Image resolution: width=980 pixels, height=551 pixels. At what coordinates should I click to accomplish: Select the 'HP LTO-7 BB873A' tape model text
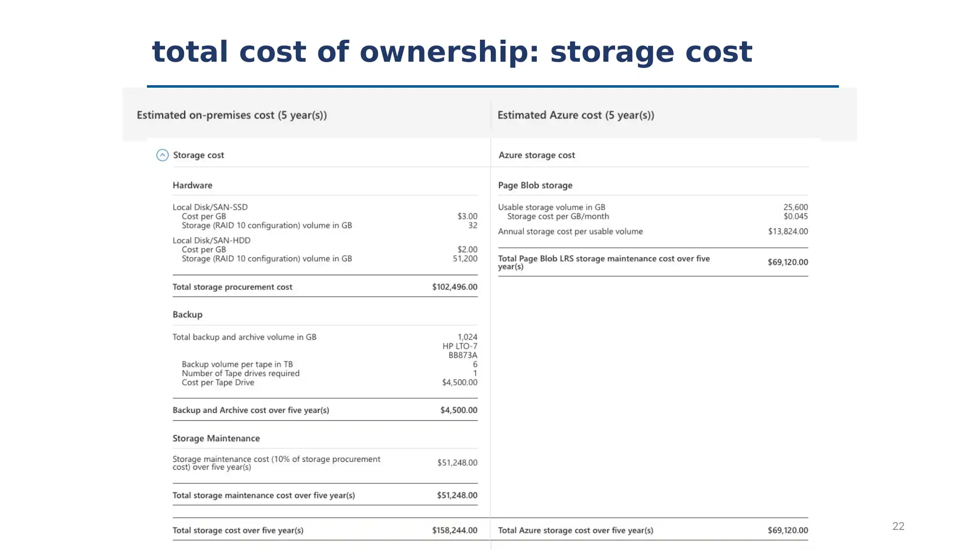point(460,351)
